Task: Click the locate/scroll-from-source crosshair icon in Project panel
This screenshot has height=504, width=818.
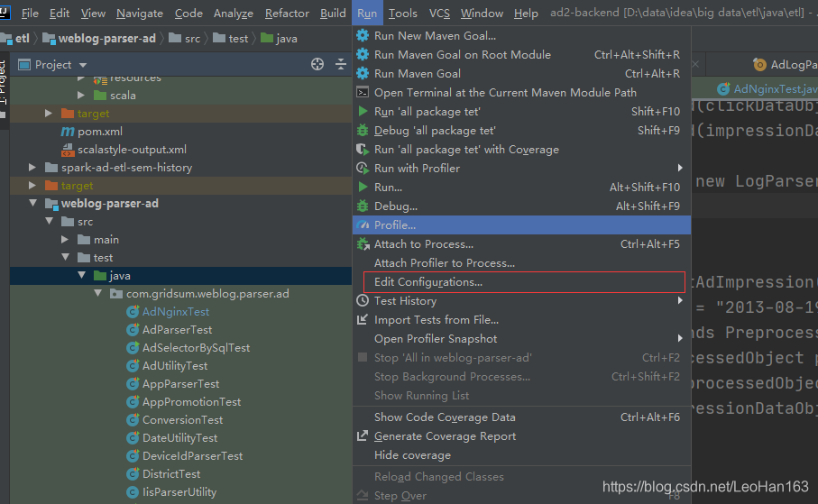Action: tap(317, 64)
